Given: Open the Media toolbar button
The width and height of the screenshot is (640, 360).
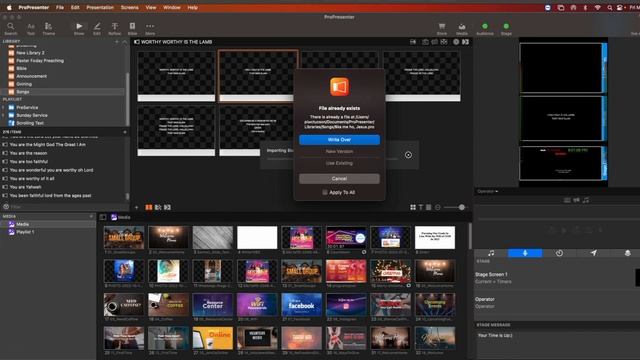Looking at the screenshot, I should click(x=462, y=29).
